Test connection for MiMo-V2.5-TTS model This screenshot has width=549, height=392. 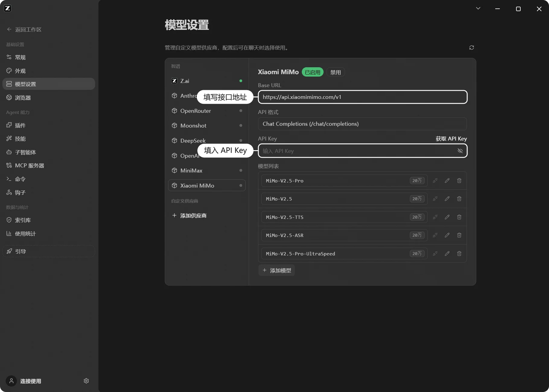click(x=435, y=217)
